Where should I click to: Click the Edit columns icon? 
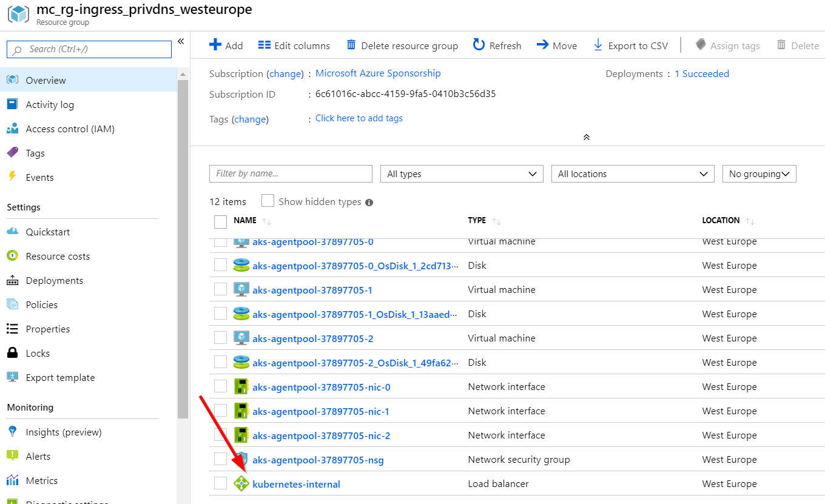(264, 45)
